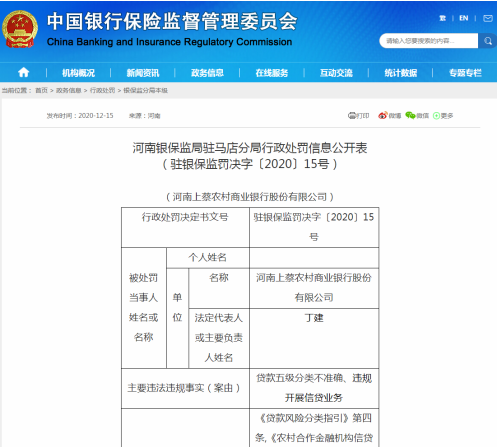The image size is (498, 447).
Task: Click 政务信息 breadcrumb link
Action: pyautogui.click(x=68, y=90)
